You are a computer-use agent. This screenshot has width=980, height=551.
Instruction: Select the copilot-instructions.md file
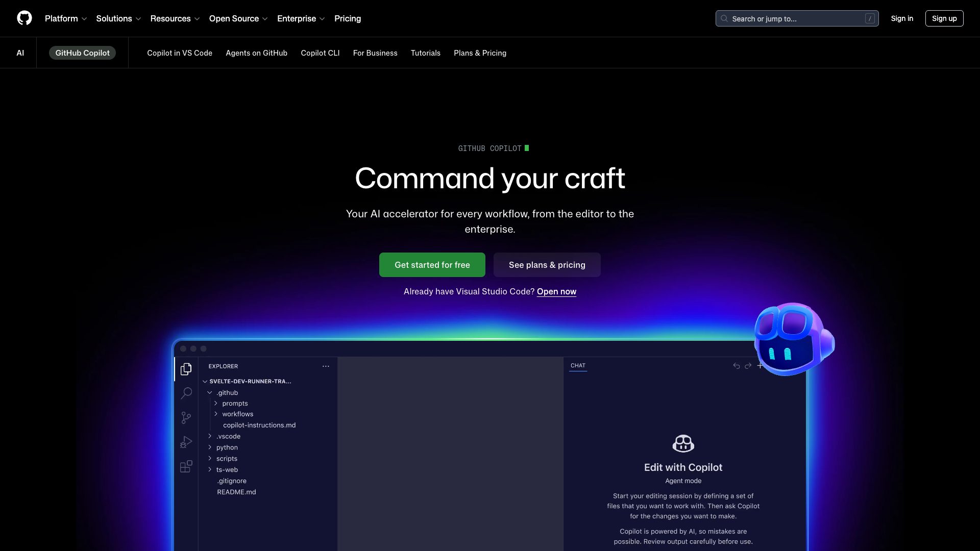[259, 425]
